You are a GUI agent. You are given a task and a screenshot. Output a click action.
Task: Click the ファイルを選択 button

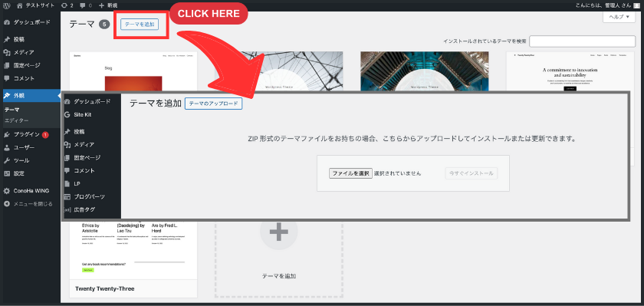click(351, 173)
